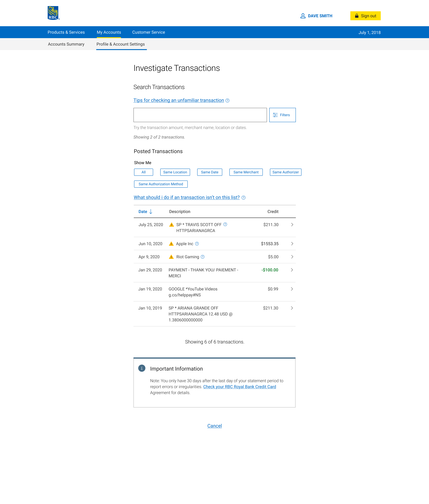Click the Dave Smith user profile icon
This screenshot has width=429, height=504.
[x=303, y=16]
